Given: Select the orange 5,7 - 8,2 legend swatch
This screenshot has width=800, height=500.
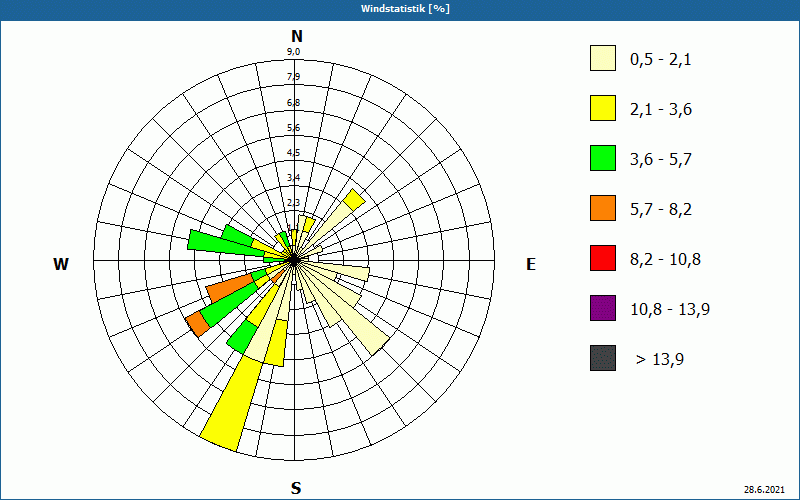Looking at the screenshot, I should (x=603, y=208).
